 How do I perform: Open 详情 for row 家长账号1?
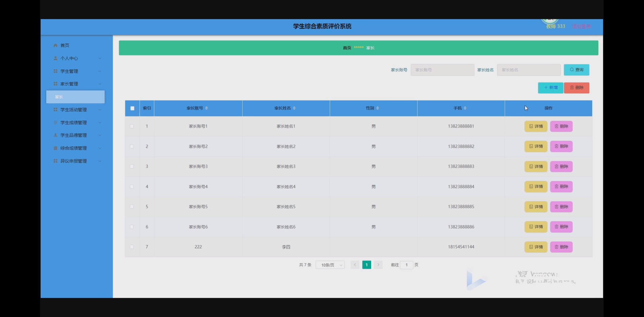[536, 126]
